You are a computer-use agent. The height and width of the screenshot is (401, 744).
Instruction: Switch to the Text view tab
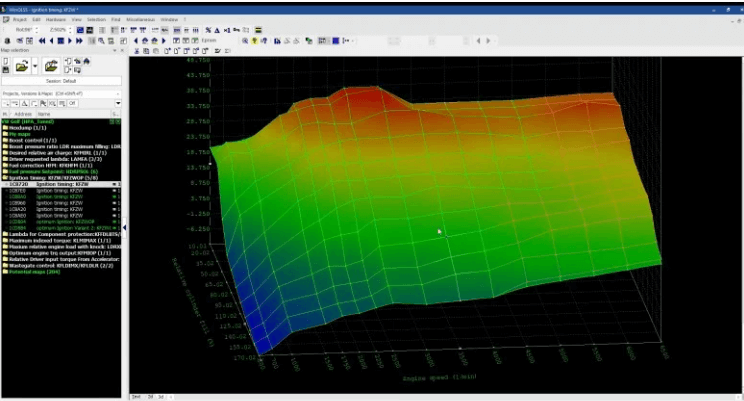[x=137, y=396]
